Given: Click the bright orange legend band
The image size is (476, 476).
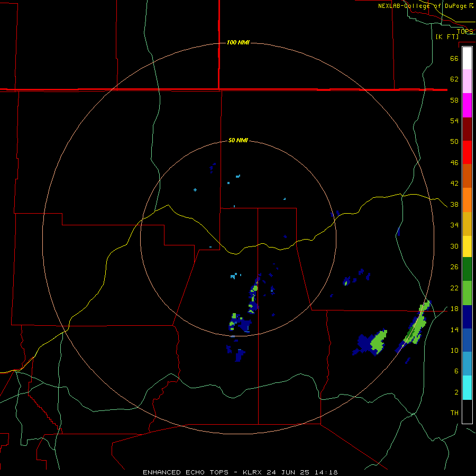Looking at the screenshot, I should point(467,200).
